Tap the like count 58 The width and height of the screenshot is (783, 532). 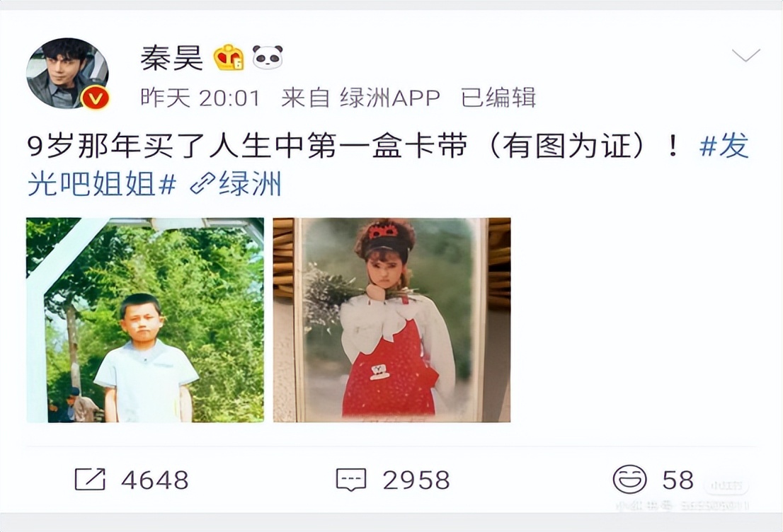pyautogui.click(x=678, y=480)
